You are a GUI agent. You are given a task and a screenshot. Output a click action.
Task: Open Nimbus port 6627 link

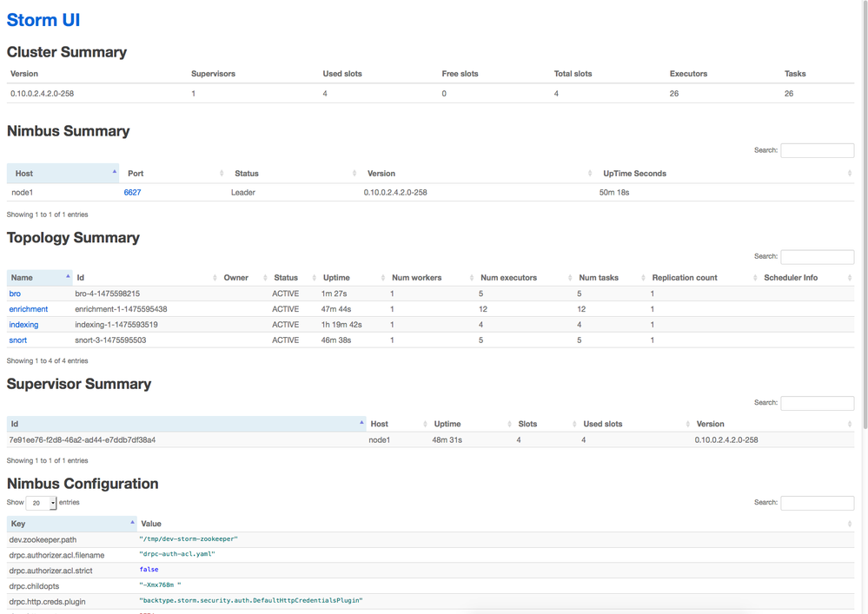coord(132,192)
